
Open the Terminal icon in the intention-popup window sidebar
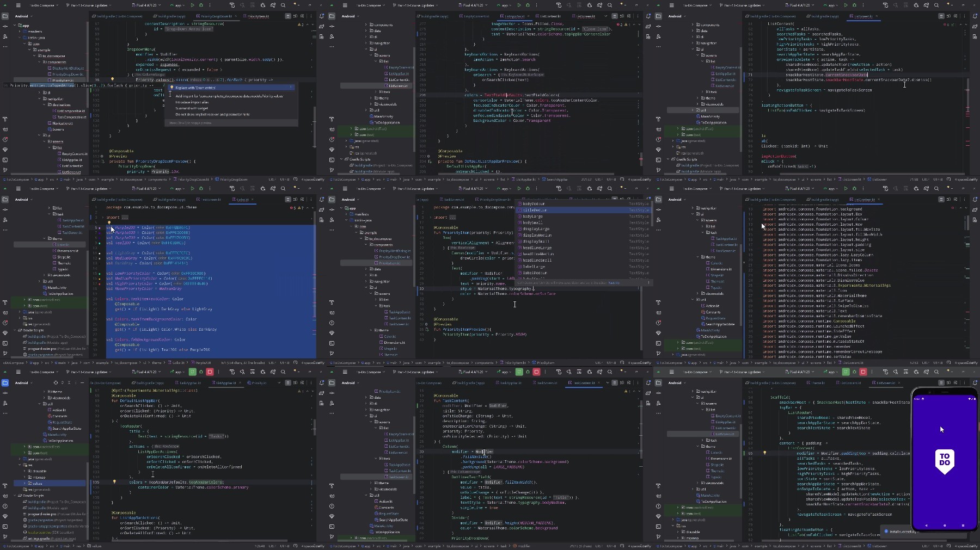(5, 160)
